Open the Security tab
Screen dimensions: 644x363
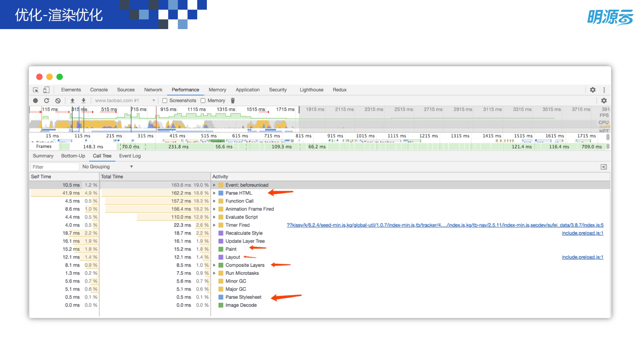278,90
